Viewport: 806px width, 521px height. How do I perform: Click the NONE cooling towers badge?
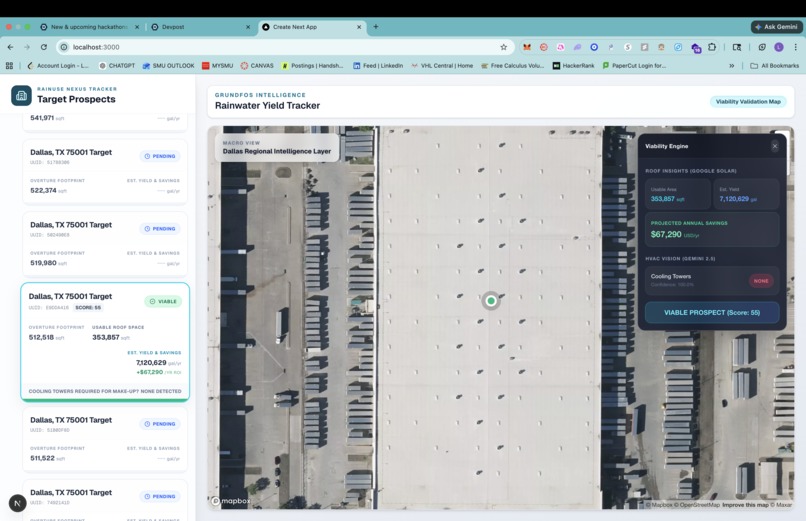[761, 281]
